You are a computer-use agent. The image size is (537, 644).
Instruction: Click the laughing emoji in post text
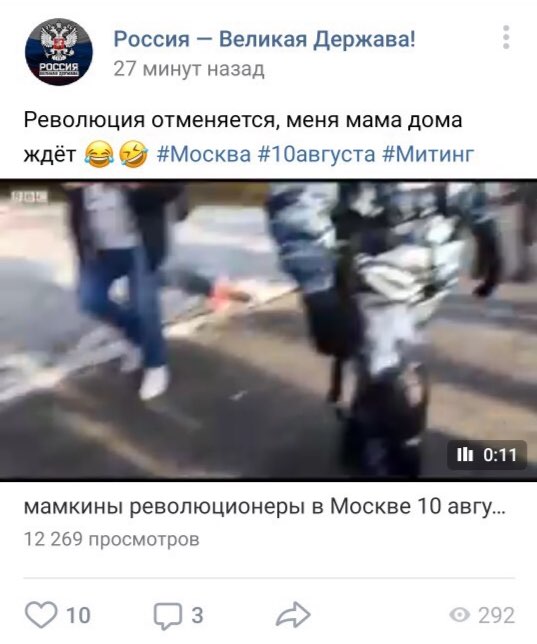[99, 155]
